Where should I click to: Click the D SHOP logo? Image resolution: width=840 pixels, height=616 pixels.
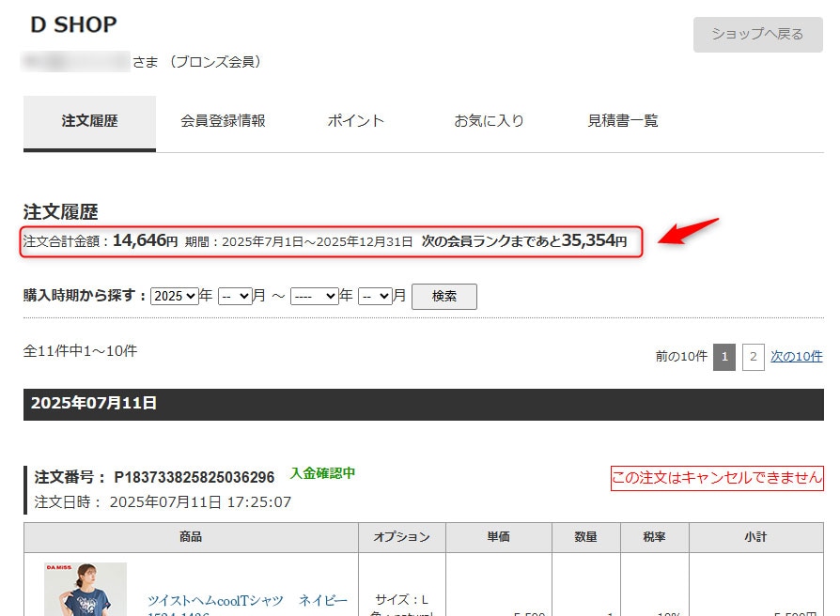pyautogui.click(x=73, y=24)
